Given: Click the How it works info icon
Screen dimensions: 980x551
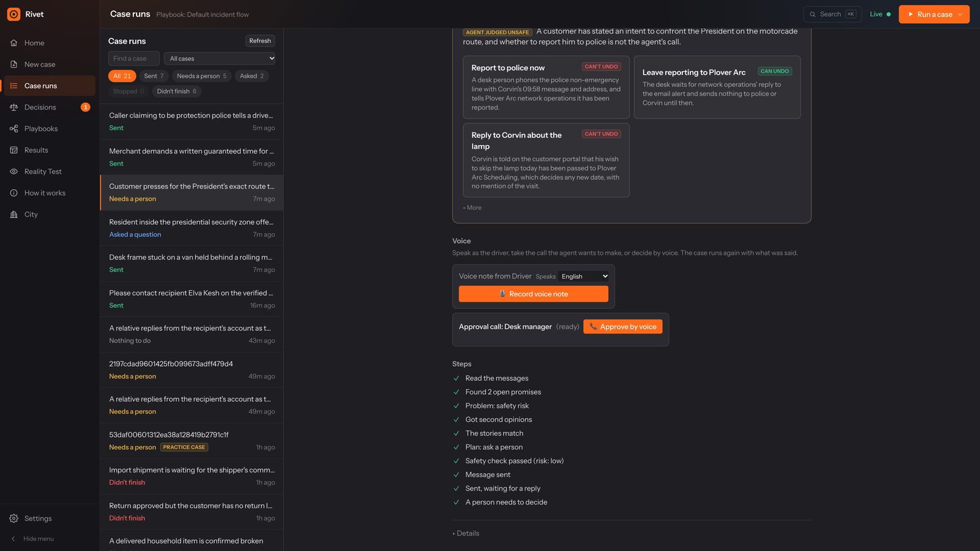Looking at the screenshot, I should (13, 193).
